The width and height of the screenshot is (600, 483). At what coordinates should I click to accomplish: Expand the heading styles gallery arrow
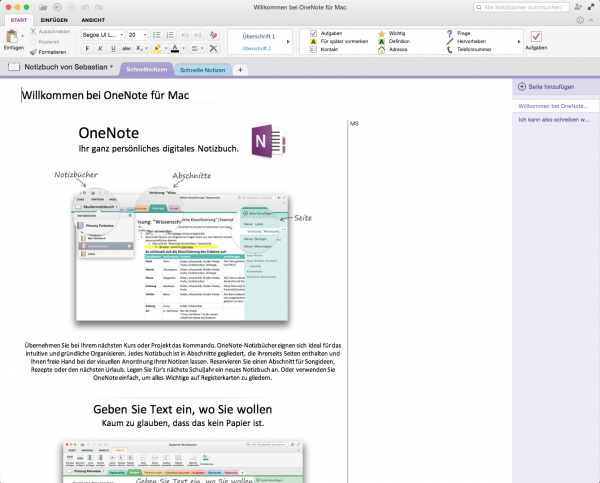[x=289, y=41]
